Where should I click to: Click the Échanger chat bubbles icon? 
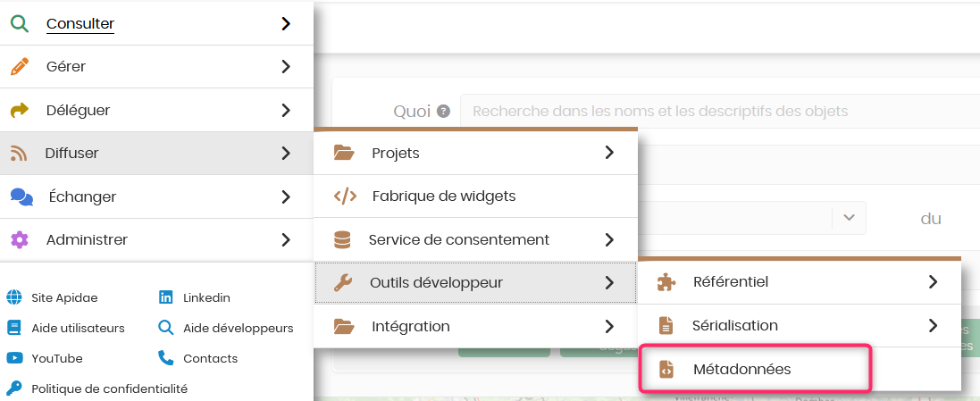[21, 196]
